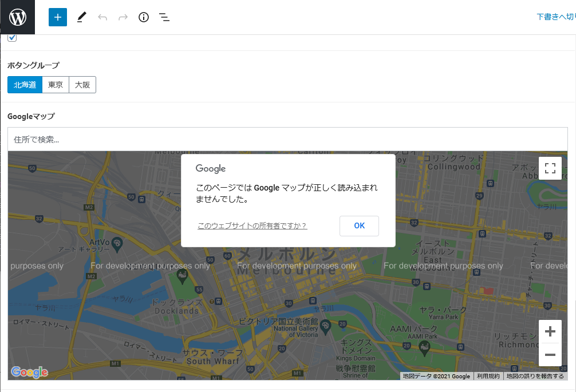Add a new block with plus button
The image size is (576, 392).
point(58,17)
